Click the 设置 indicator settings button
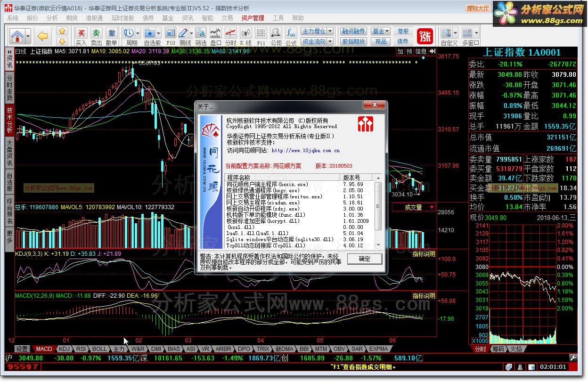The image size is (588, 382). pos(22,349)
